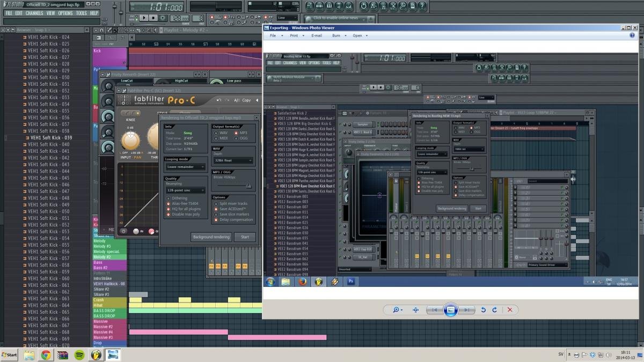Delete the photo with the red X icon
Screen dimensions: 644x362
click(x=510, y=309)
